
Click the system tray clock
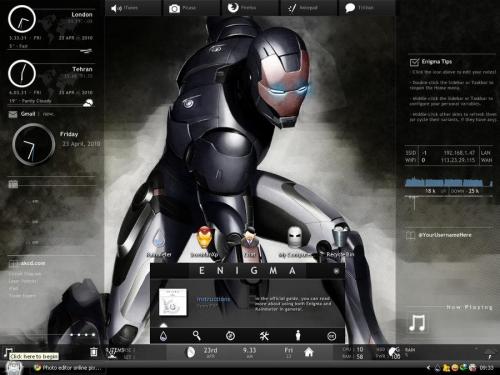click(486, 368)
